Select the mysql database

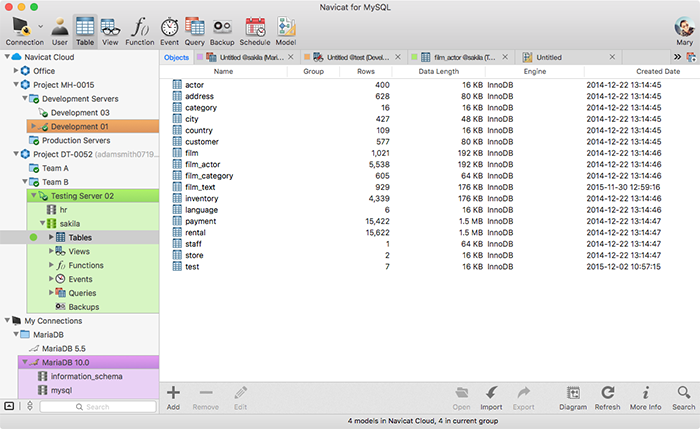click(x=61, y=390)
